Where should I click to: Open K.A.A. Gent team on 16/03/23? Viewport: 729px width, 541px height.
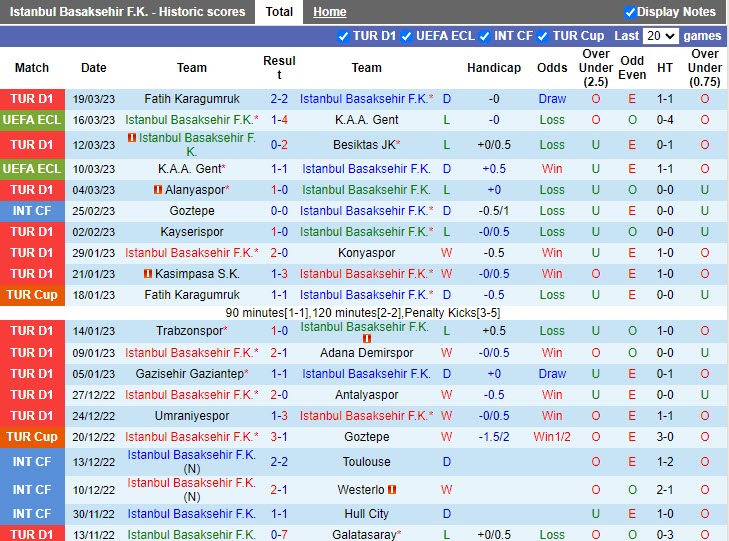click(x=366, y=120)
